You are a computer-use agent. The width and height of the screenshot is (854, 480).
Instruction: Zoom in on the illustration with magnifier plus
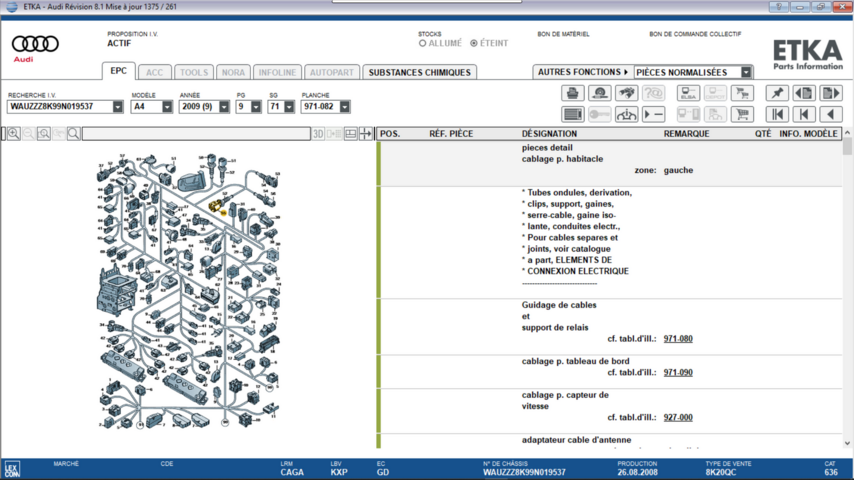14,133
